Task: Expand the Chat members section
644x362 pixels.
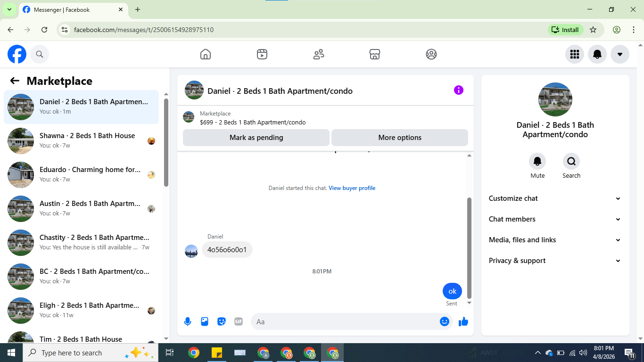Action: pyautogui.click(x=555, y=219)
